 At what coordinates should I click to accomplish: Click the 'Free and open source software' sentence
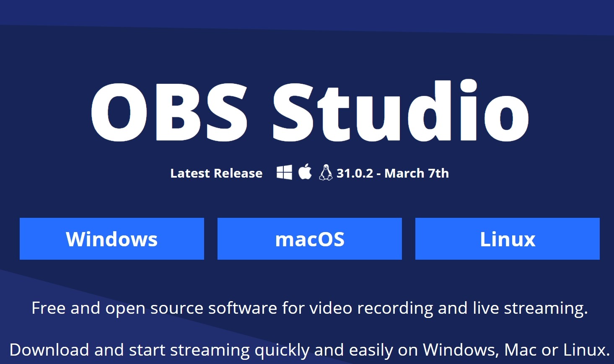tap(310, 308)
